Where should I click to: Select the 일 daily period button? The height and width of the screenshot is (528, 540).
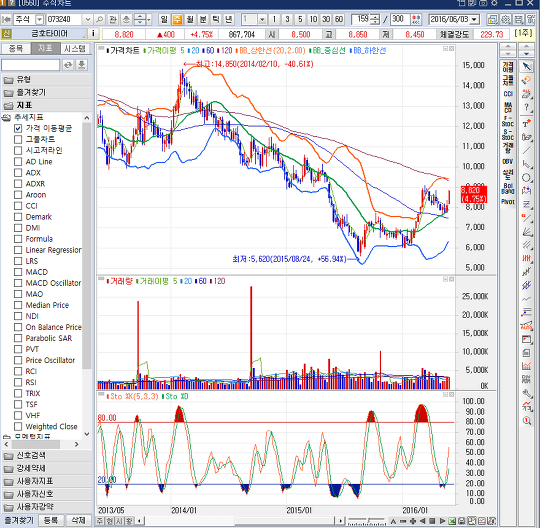pos(164,19)
